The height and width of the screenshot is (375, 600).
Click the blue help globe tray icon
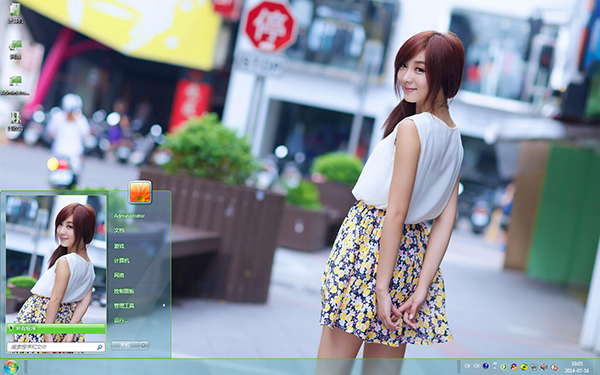tap(486, 366)
